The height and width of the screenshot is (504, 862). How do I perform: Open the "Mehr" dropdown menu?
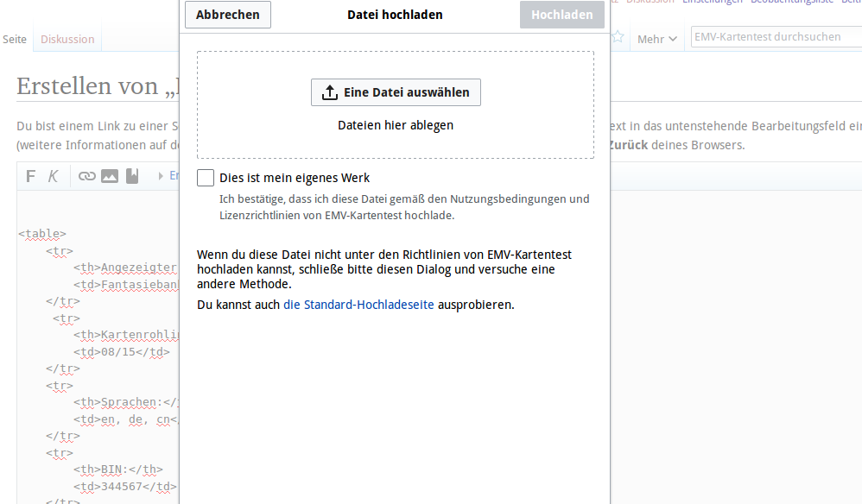[656, 39]
